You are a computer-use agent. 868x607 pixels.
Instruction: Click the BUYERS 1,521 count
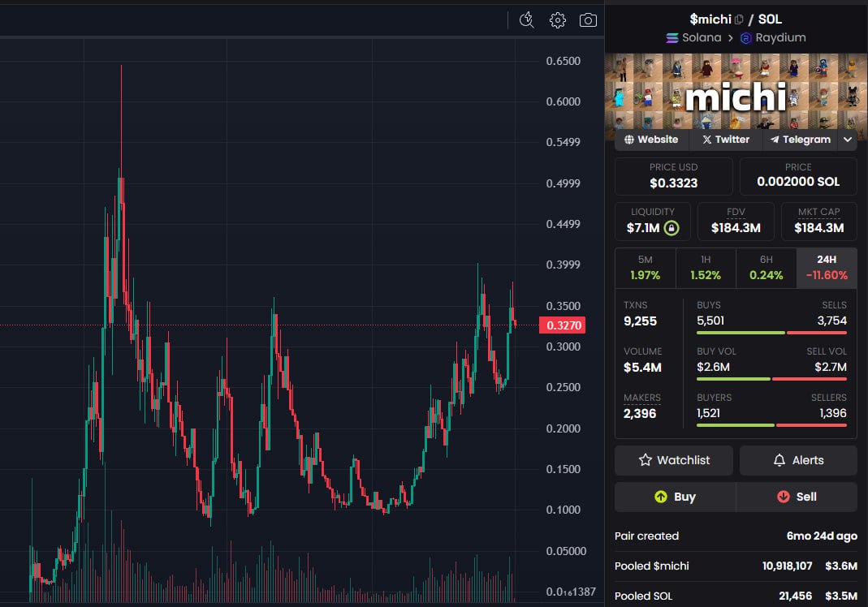click(x=709, y=413)
